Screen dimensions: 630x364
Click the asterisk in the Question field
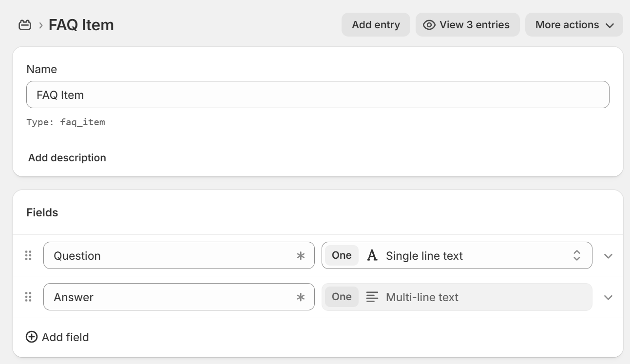tap(301, 255)
